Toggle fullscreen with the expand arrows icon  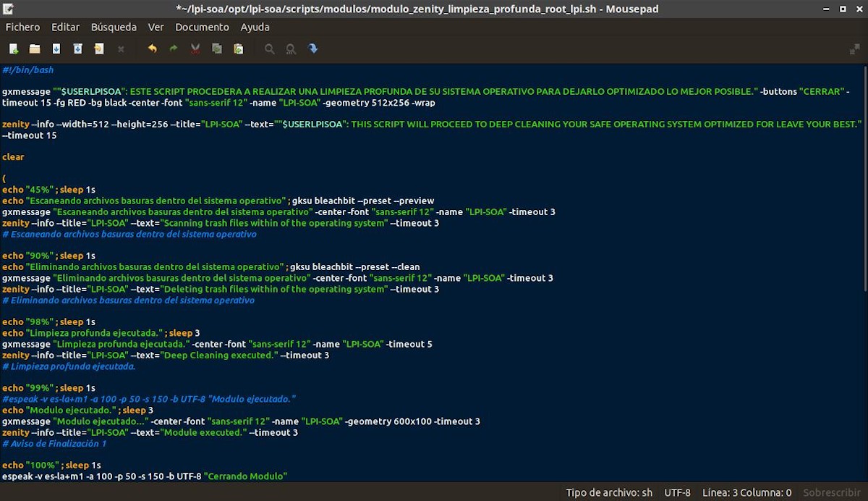pos(854,49)
